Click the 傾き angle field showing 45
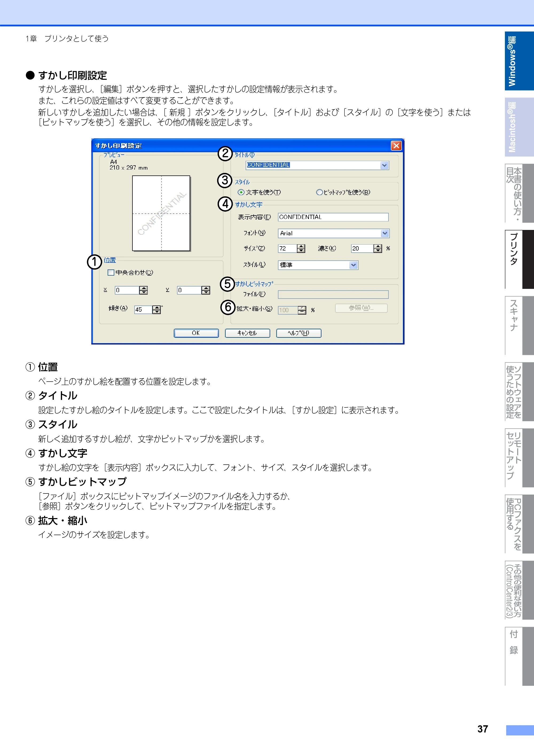534x756 pixels. tap(143, 310)
